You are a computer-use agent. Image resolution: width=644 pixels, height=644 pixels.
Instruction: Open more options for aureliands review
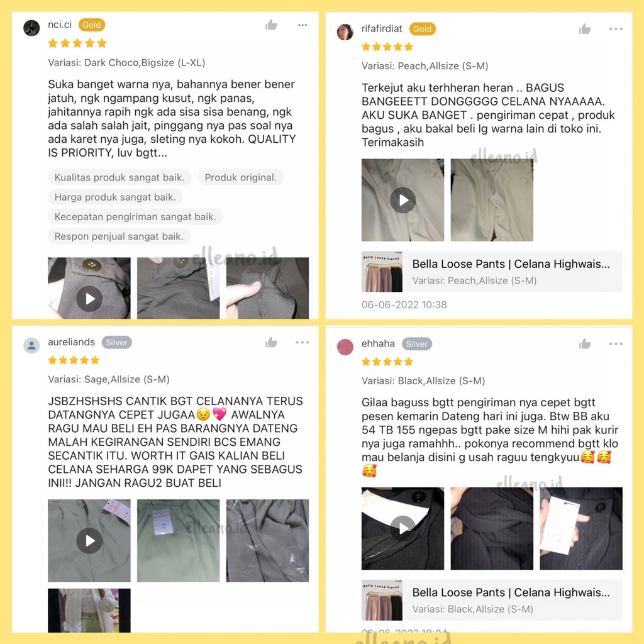tap(303, 342)
